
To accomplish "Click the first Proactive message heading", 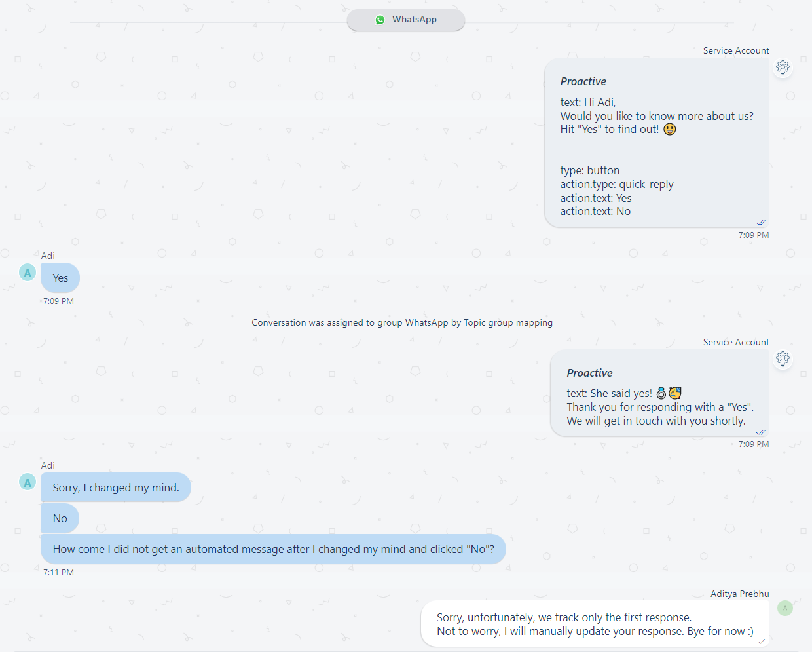I will coord(583,81).
